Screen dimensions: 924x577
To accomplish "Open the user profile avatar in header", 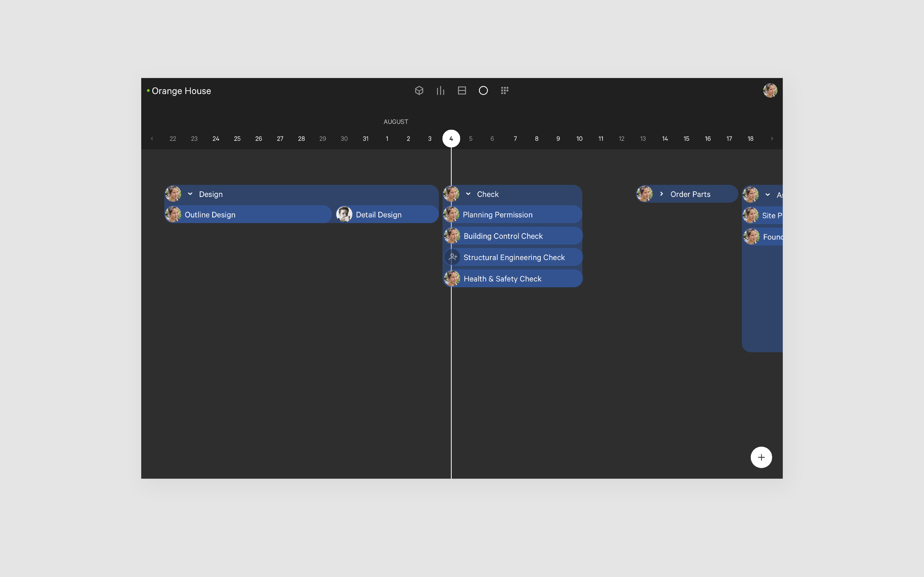I will (x=770, y=90).
